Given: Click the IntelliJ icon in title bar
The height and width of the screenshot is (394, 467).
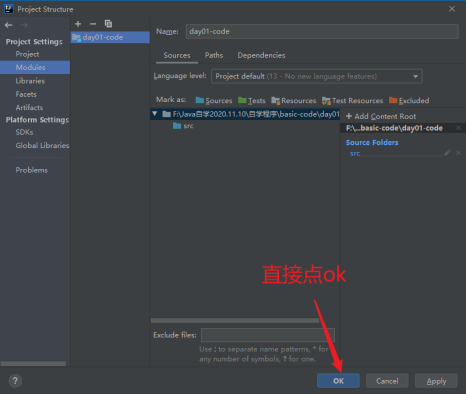Looking at the screenshot, I should click(x=9, y=9).
